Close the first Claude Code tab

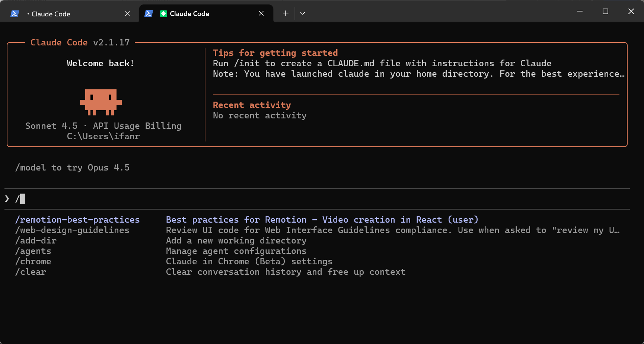click(127, 14)
